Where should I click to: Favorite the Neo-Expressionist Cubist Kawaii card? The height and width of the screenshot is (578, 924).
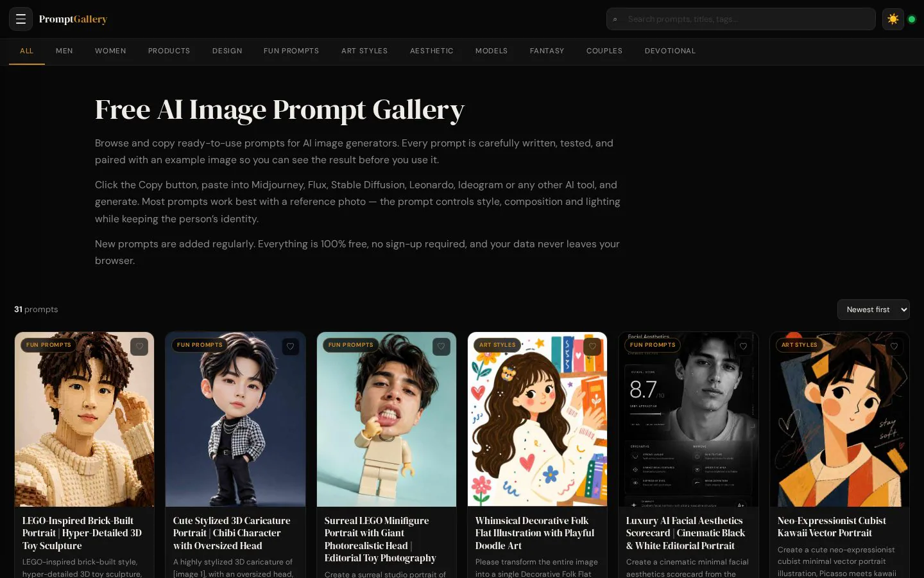point(894,347)
